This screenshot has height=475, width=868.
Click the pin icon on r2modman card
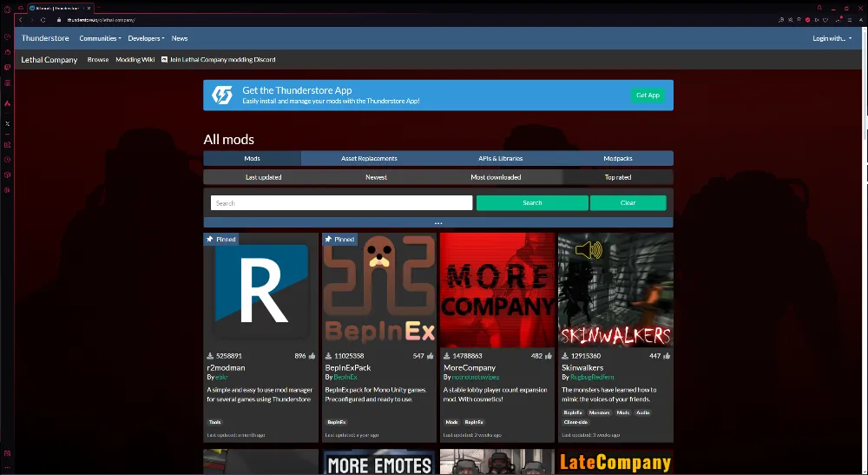pos(210,239)
